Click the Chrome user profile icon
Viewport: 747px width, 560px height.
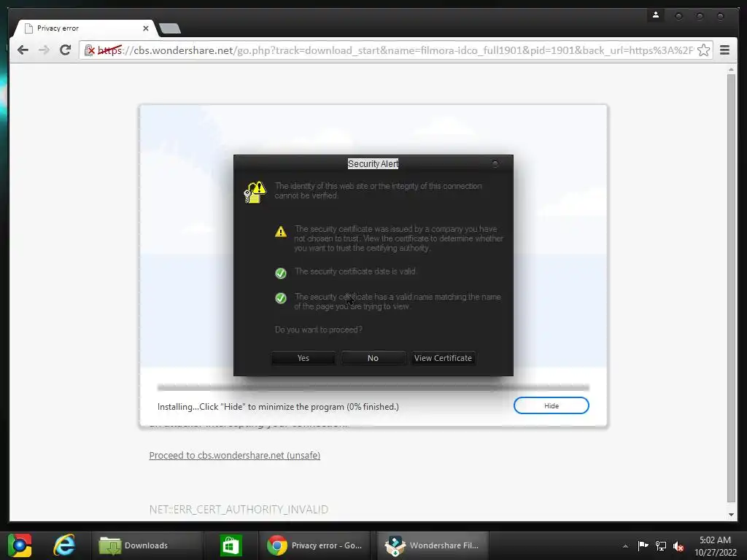pos(656,15)
